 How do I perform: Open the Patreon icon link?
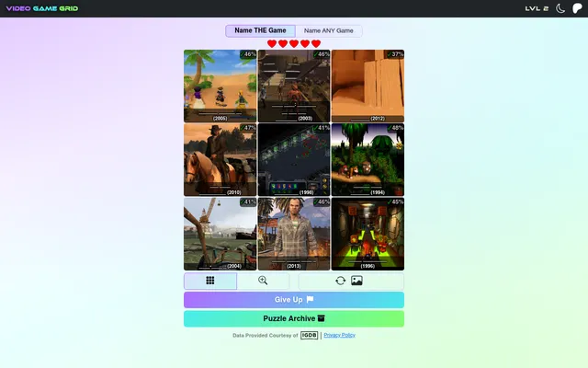coord(577,8)
